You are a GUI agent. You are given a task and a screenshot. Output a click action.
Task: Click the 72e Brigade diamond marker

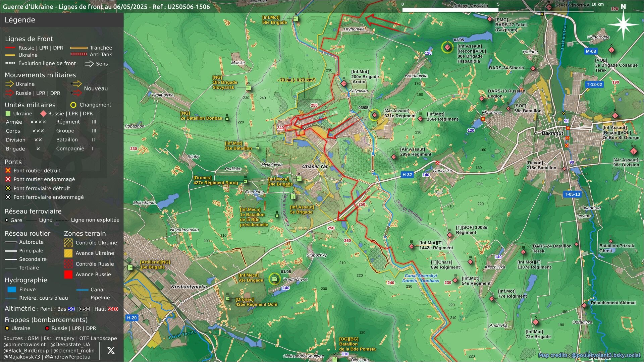[536, 322]
